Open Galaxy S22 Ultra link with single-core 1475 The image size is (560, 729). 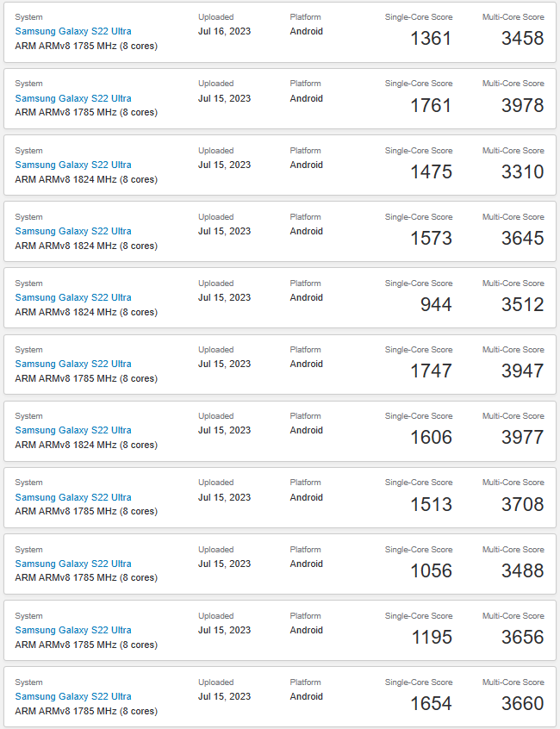73,165
